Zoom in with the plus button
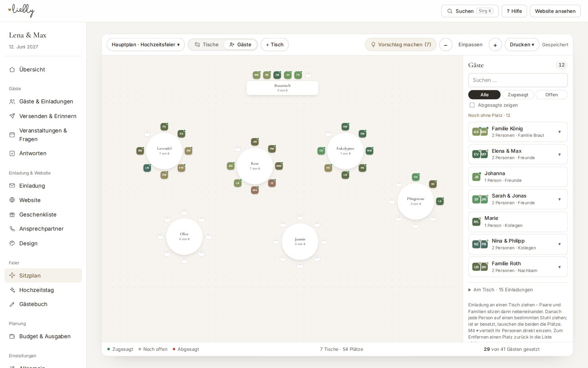 (495, 45)
